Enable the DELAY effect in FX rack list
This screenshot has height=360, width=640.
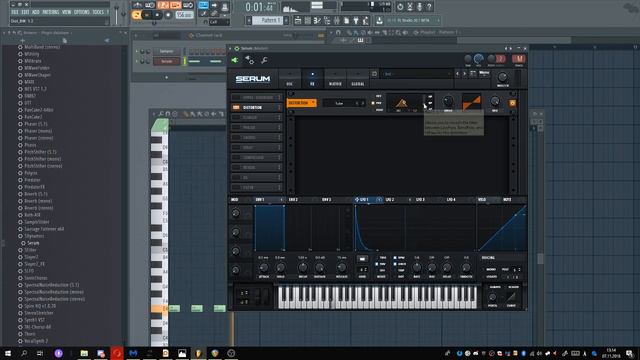pyautogui.click(x=236, y=147)
